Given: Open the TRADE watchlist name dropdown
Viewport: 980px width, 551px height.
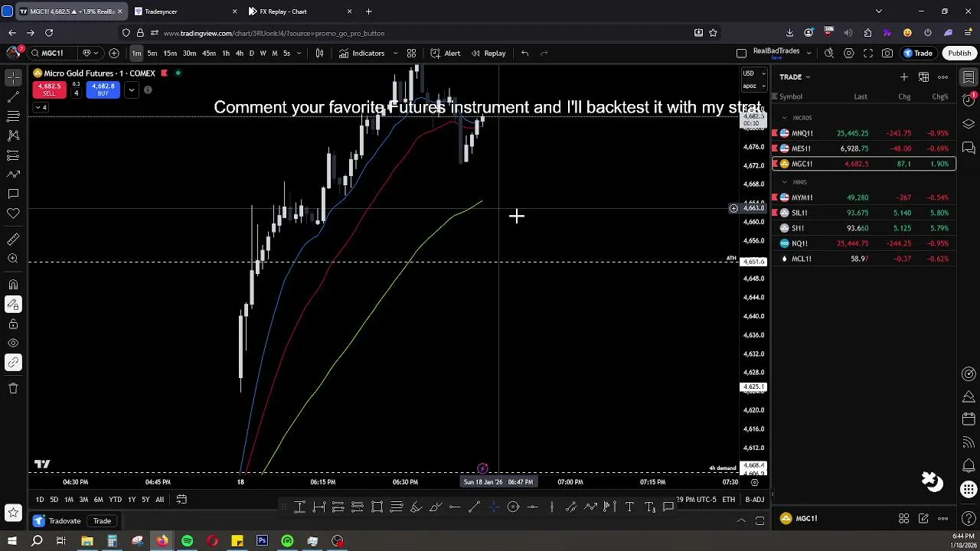Looking at the screenshot, I should click(795, 77).
